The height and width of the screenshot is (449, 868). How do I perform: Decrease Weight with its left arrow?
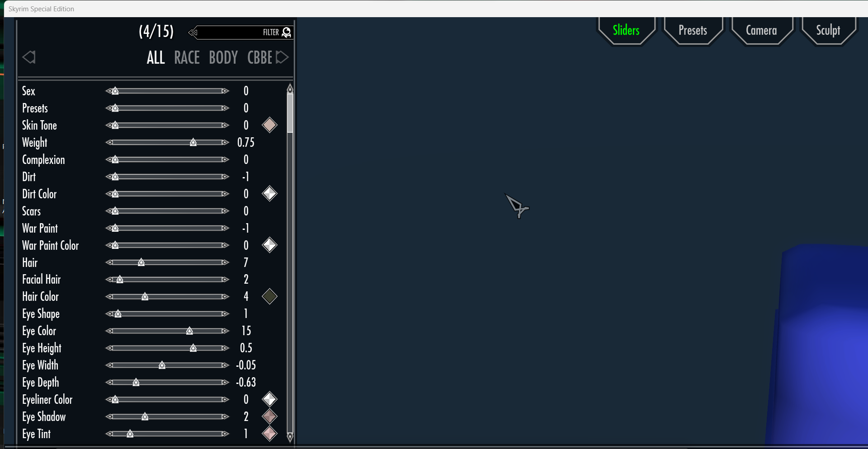[x=109, y=143]
